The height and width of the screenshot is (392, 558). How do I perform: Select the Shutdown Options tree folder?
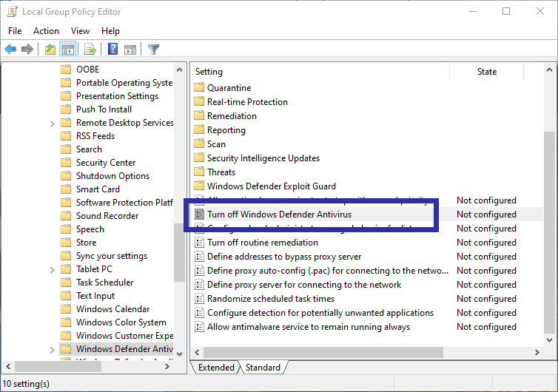coord(112,176)
